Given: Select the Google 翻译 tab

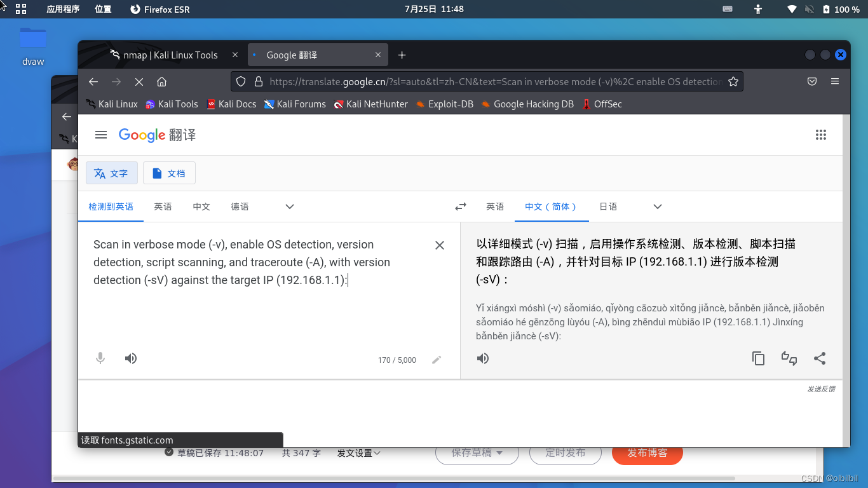Looking at the screenshot, I should [x=317, y=55].
